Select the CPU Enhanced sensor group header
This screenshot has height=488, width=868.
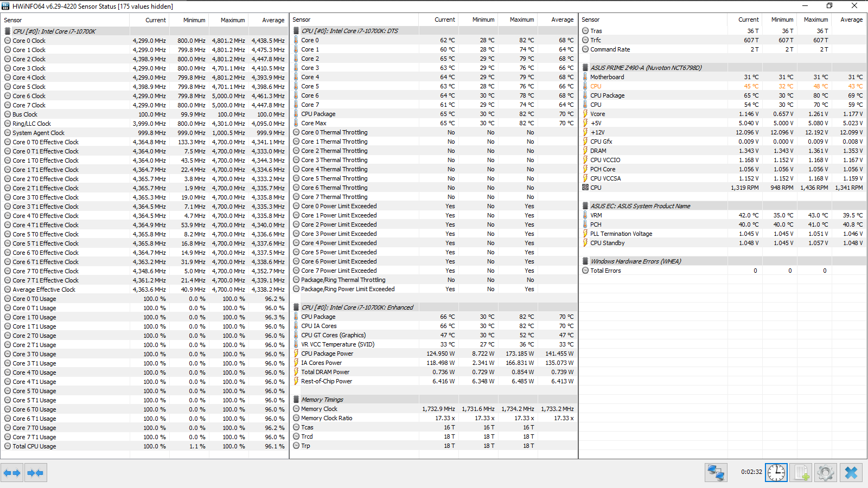tap(433, 307)
